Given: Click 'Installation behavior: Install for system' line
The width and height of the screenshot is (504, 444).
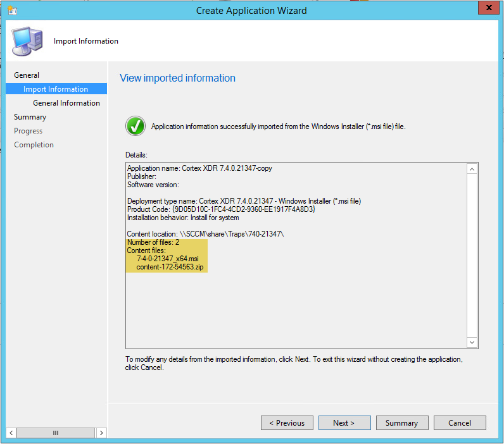Looking at the screenshot, I should point(183,218).
